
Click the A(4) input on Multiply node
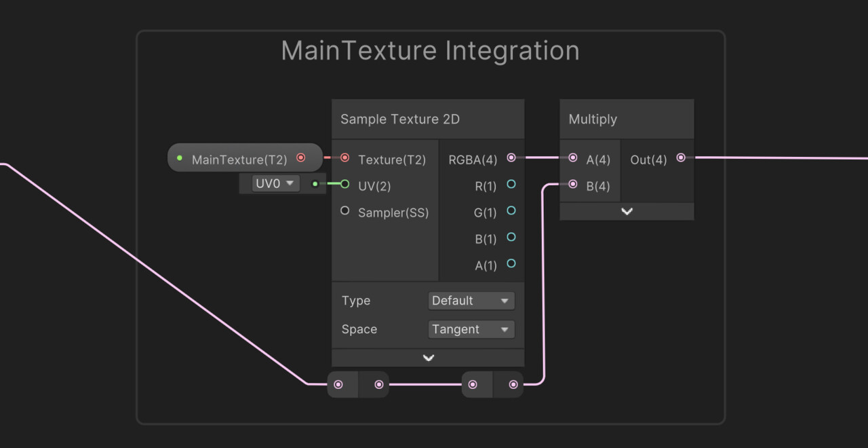coord(573,157)
